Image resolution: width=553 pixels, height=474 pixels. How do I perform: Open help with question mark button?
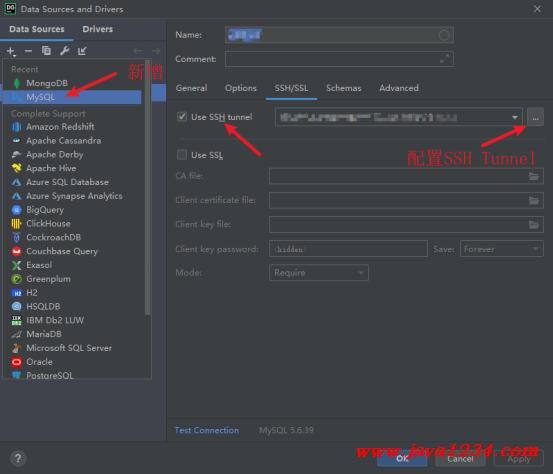click(x=18, y=458)
